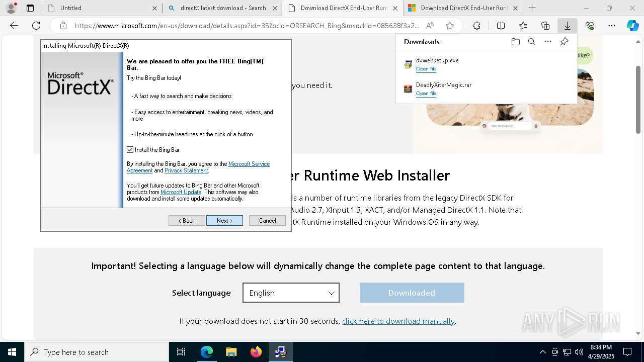Image resolution: width=644 pixels, height=362 pixels.
Task: Open Edge Settings and more menu
Action: (x=612, y=26)
